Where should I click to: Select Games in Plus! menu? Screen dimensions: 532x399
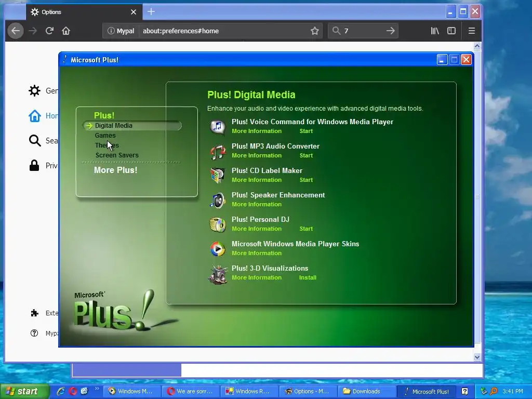coord(105,136)
